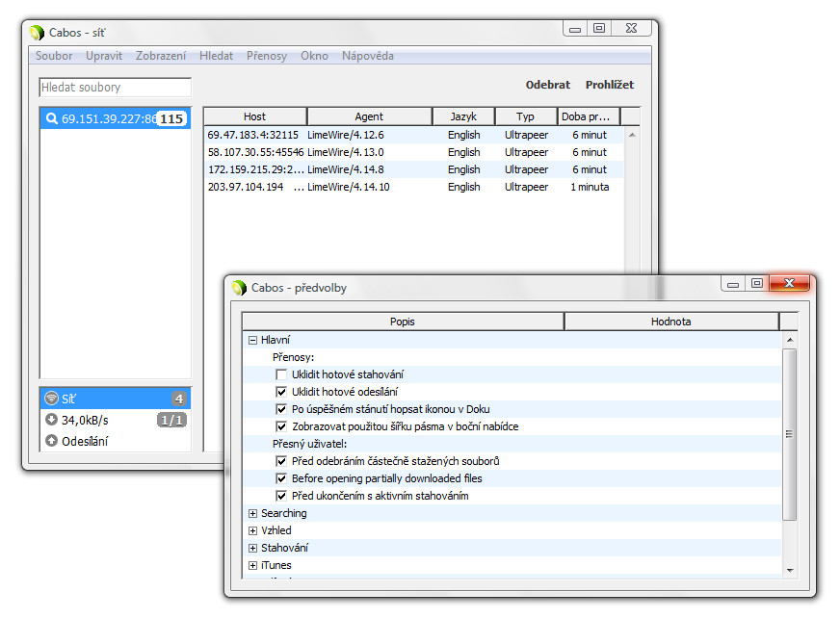Viewport: 840px width, 618px height.
Task: Expand the Vzhled preferences group
Action: tap(252, 530)
